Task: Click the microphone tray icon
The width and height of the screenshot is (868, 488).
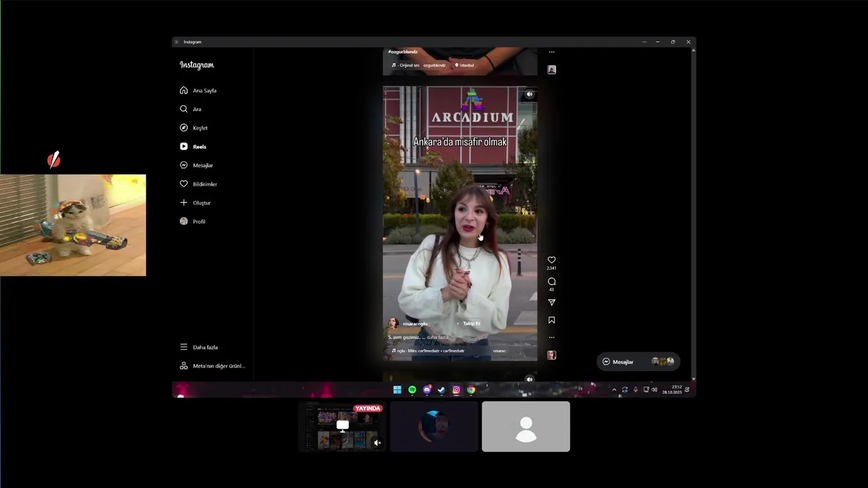Action: (x=635, y=390)
